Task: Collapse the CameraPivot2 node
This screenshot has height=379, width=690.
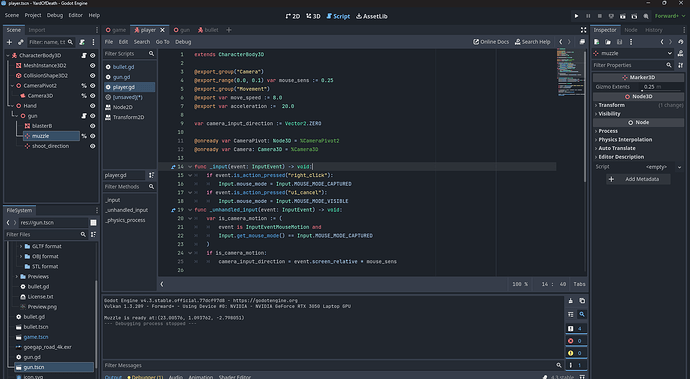Action: [x=12, y=86]
